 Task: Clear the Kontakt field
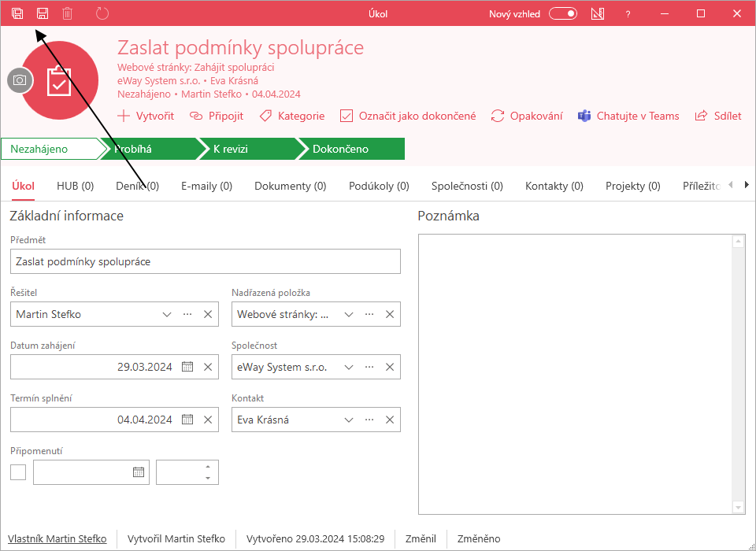tap(390, 420)
